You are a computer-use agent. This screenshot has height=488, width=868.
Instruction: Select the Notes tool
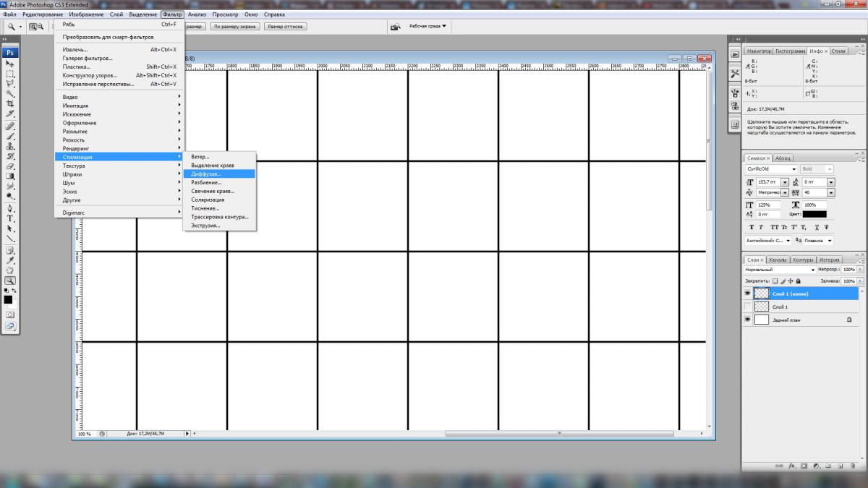click(11, 250)
